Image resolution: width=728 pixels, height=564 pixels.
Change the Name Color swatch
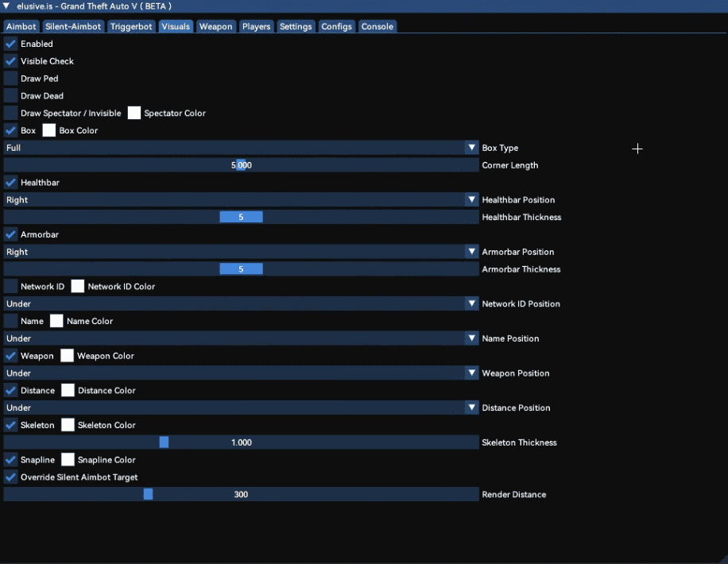[56, 321]
